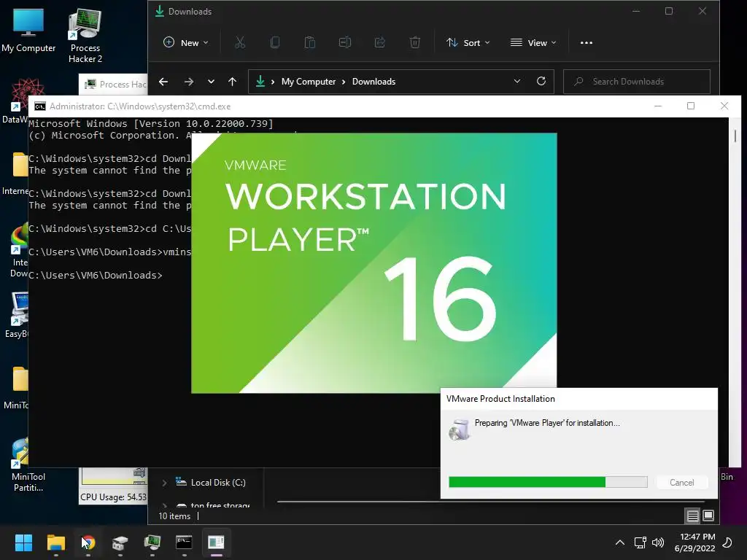This screenshot has height=560, width=747.
Task: Click the VMware Workstation Player 16 splash
Action: (374, 262)
